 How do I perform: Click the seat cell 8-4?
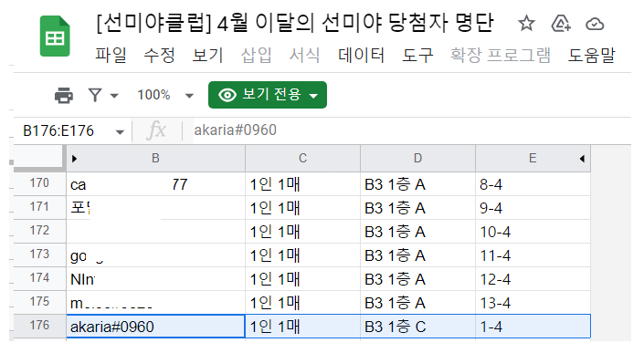(533, 183)
